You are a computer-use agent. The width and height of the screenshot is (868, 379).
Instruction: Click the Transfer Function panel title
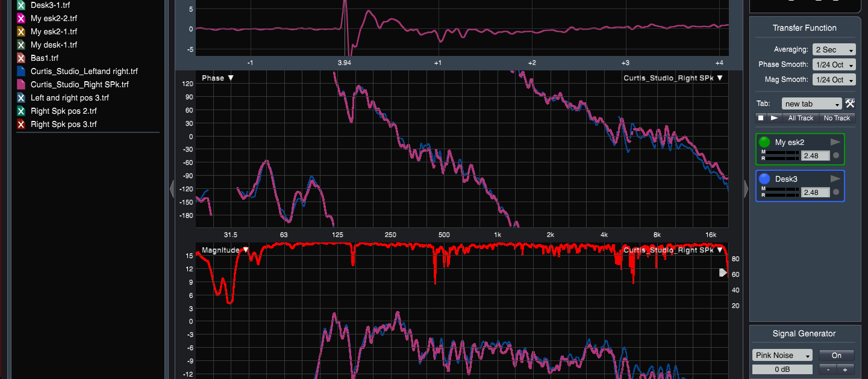tap(804, 28)
